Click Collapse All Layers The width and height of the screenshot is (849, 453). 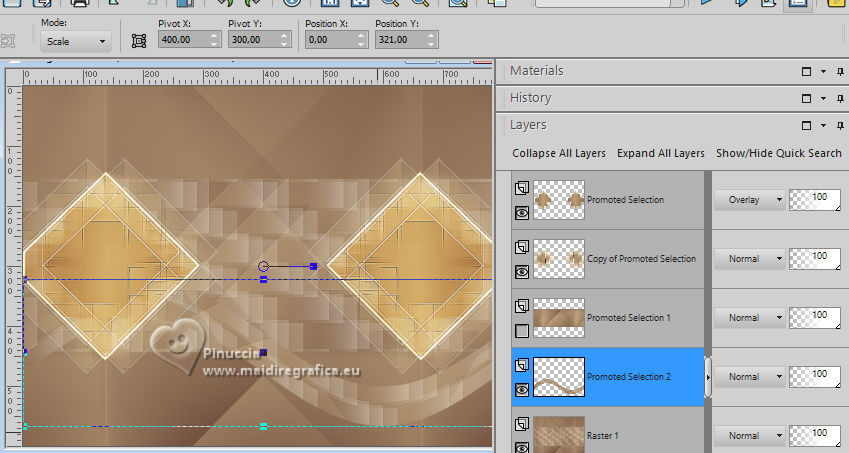[x=559, y=153]
